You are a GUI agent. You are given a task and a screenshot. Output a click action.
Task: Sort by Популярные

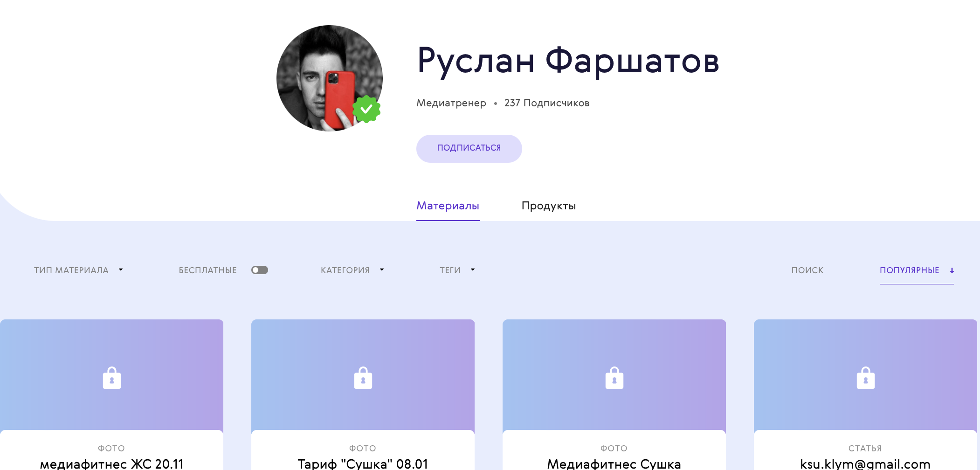tap(910, 270)
